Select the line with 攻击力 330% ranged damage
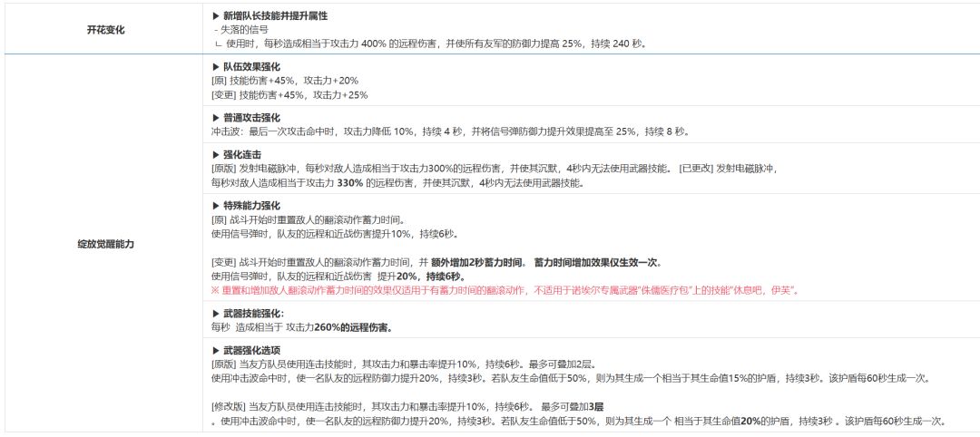This screenshot has height=437, width=980. (x=398, y=183)
